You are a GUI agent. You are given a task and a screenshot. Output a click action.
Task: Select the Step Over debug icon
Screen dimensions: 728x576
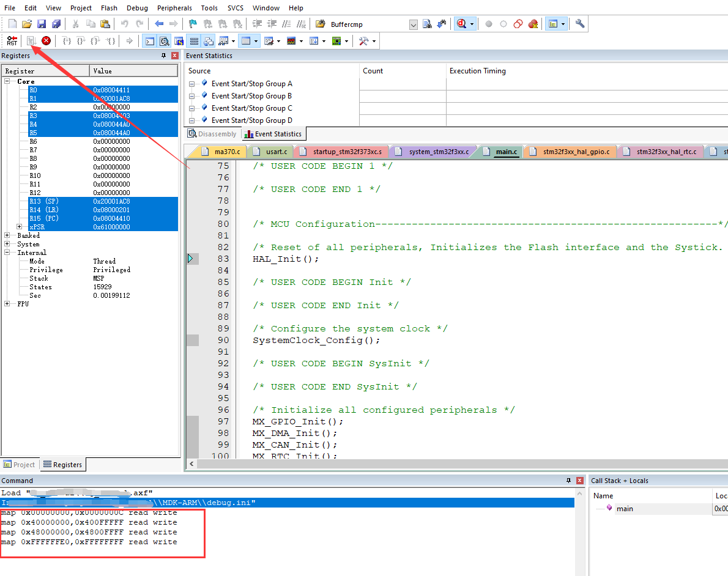tap(81, 41)
